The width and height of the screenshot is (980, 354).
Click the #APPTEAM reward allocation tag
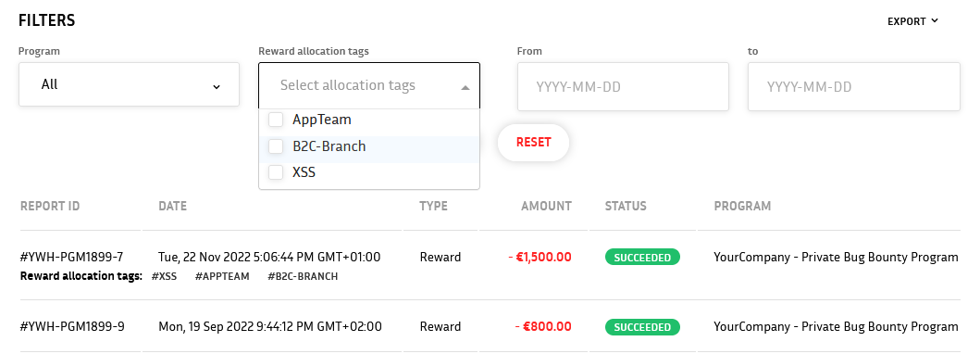coord(222,276)
